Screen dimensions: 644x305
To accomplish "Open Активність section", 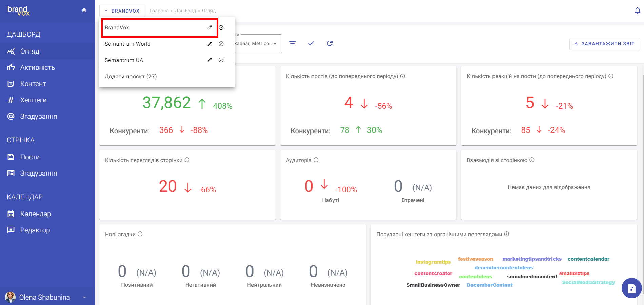I will 47,67.
